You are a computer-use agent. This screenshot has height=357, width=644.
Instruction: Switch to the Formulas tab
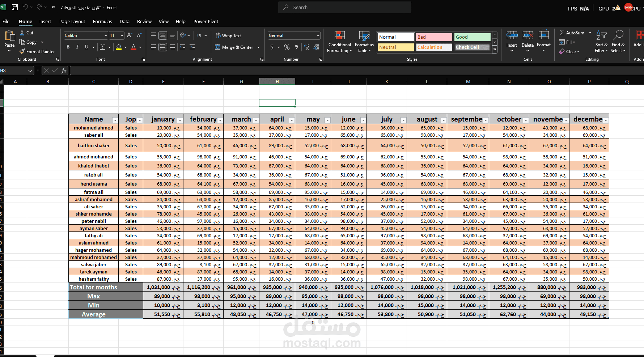102,22
